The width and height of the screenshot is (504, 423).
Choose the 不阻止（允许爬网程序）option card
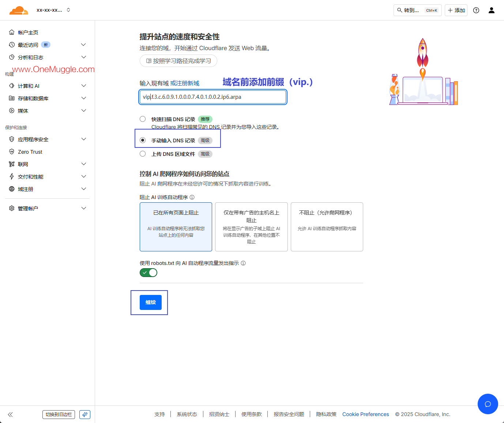click(327, 227)
